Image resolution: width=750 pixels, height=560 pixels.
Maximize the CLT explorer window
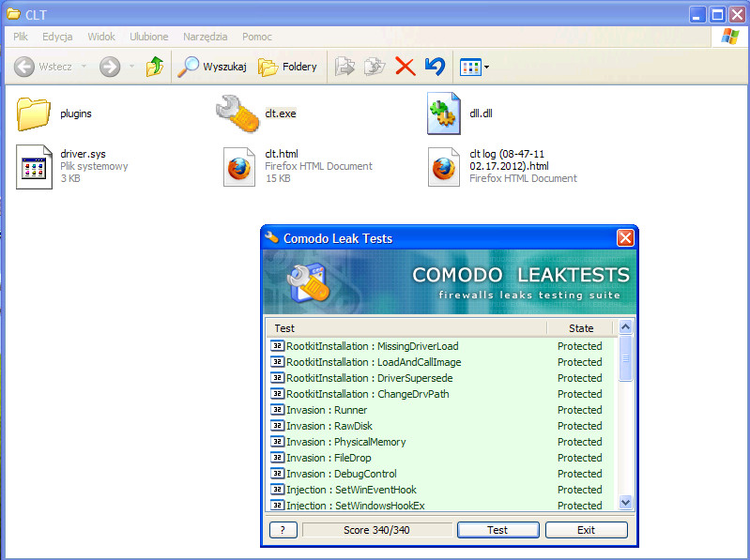pyautogui.click(x=717, y=14)
